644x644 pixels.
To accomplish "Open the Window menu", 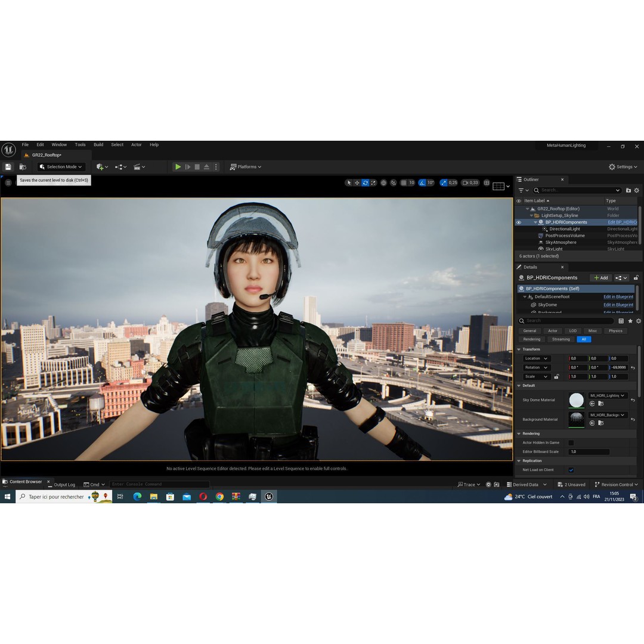I will point(59,144).
